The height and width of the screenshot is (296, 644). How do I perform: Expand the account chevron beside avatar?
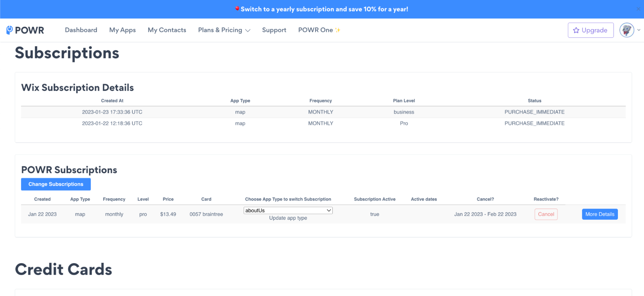point(639,30)
